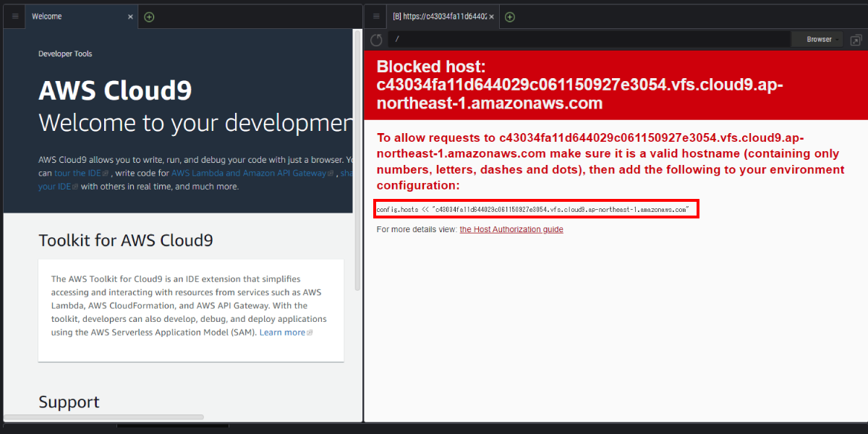Open the right pane tab list menu icon
Image resolution: width=868 pixels, height=434 pixels.
[376, 17]
